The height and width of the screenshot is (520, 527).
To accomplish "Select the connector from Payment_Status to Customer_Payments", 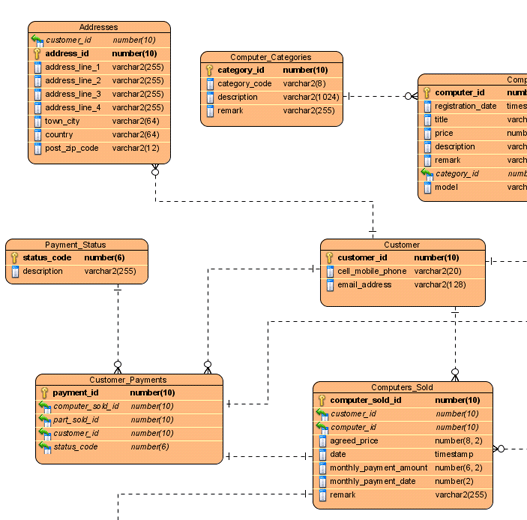I will 118,329.
